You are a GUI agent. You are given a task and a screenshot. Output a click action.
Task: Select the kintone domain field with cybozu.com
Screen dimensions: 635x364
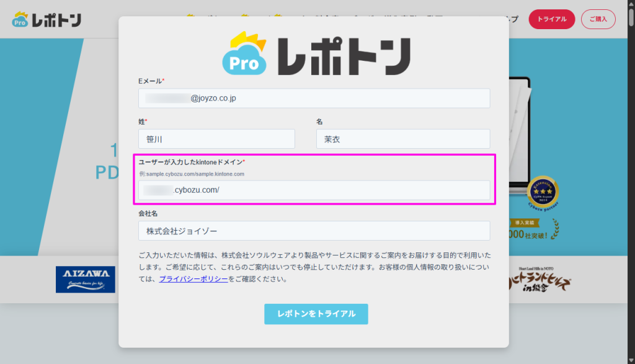[x=314, y=190]
